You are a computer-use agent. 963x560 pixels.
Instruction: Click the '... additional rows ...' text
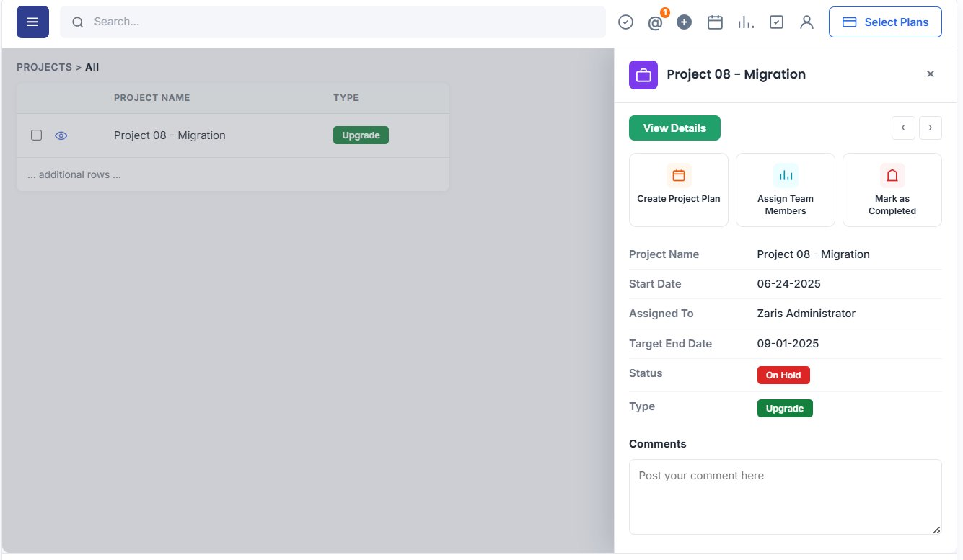(x=74, y=174)
